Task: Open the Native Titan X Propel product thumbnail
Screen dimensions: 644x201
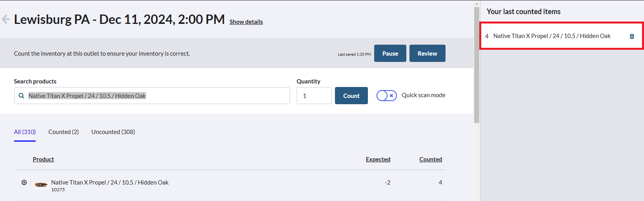Action: tap(41, 185)
